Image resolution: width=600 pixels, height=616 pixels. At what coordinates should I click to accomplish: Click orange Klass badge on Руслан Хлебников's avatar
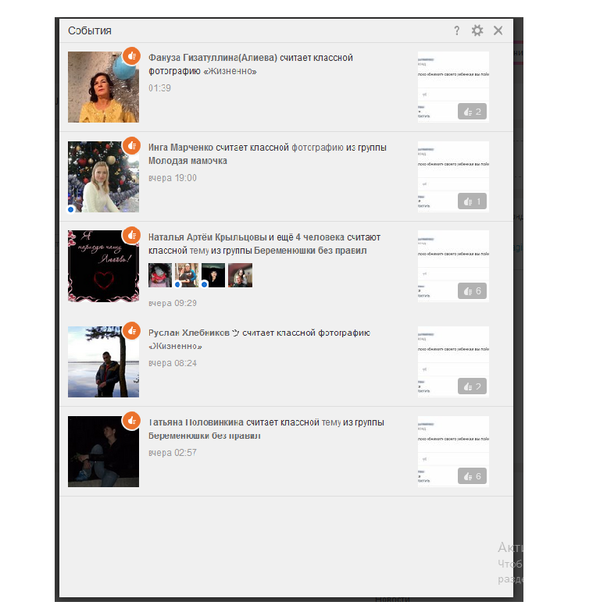131,329
